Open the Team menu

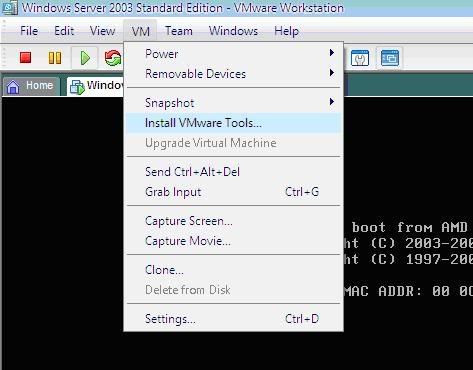pyautogui.click(x=179, y=31)
